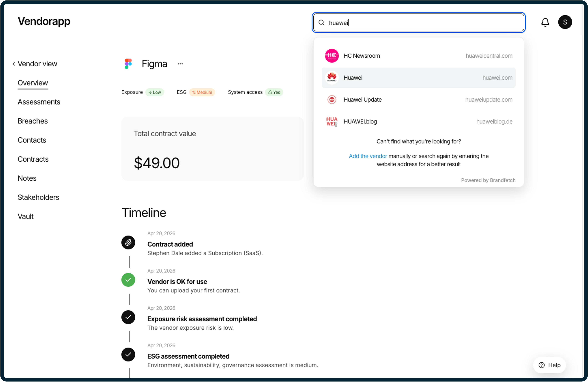The height and width of the screenshot is (382, 588).
Task: Open the user avatar S menu
Action: pyautogui.click(x=565, y=22)
